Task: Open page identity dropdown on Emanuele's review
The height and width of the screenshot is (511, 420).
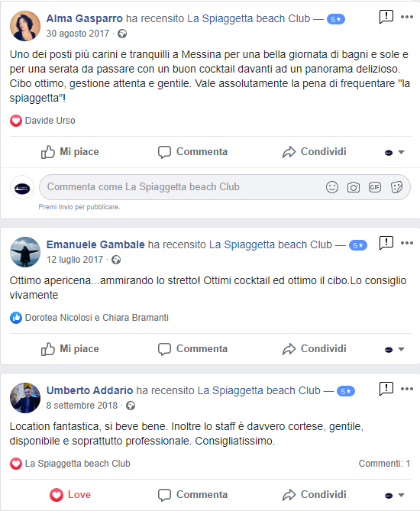Action: (x=395, y=349)
